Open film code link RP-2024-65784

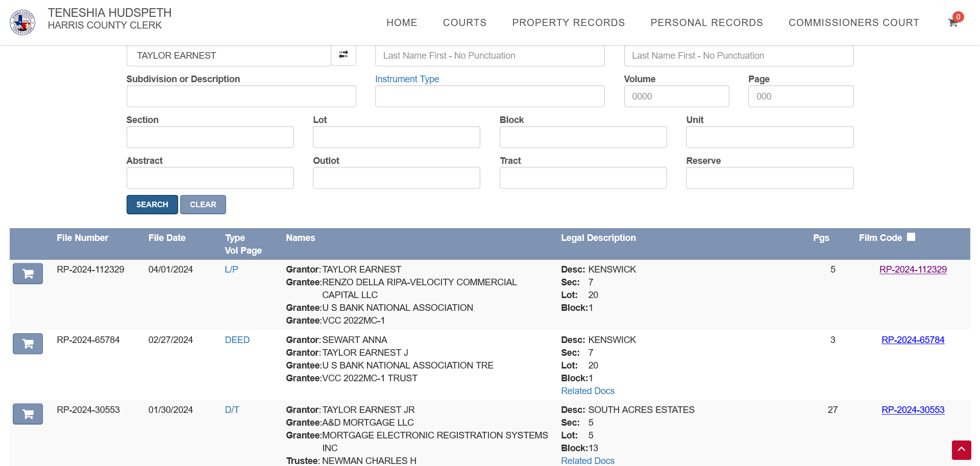pos(913,340)
